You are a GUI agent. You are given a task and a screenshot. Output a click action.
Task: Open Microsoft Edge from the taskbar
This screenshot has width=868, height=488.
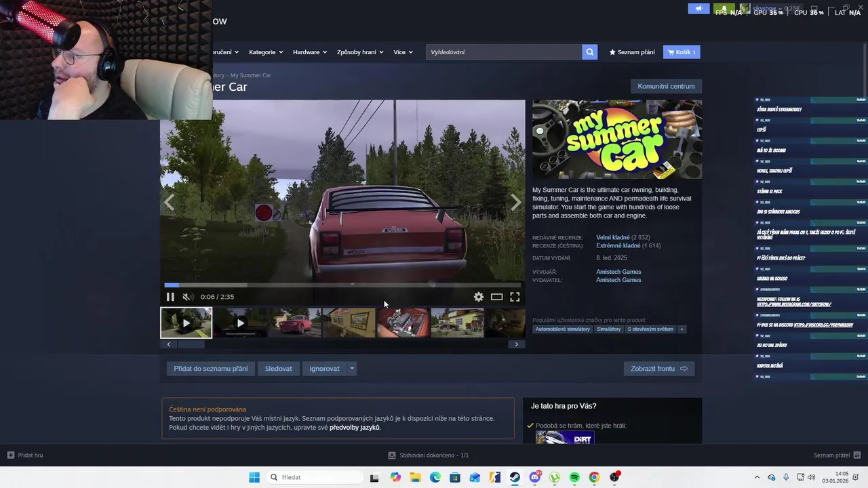point(435,477)
